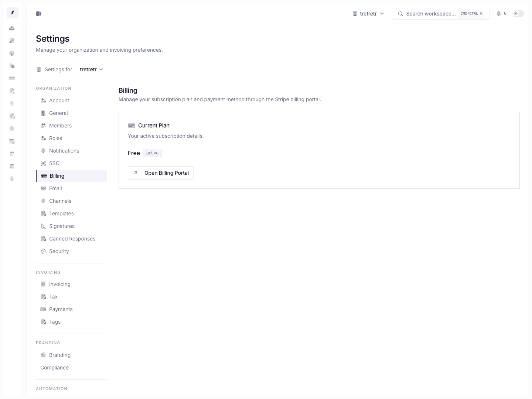
Task: Click the active status badge
Action: (152, 153)
